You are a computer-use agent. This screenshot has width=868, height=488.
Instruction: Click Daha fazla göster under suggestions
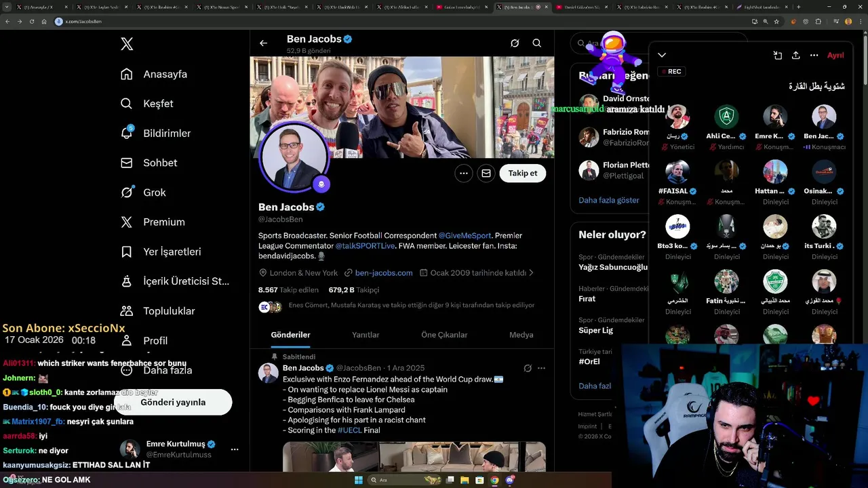tap(609, 200)
